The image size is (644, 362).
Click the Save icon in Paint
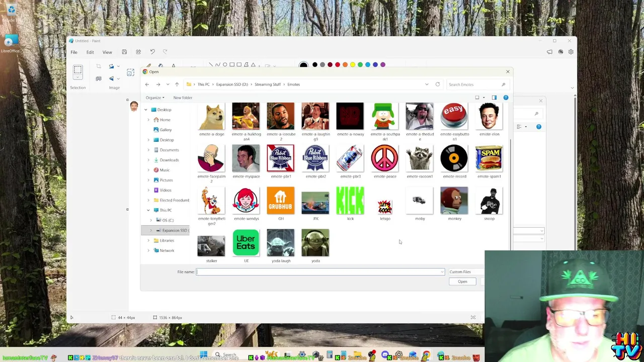124,52
